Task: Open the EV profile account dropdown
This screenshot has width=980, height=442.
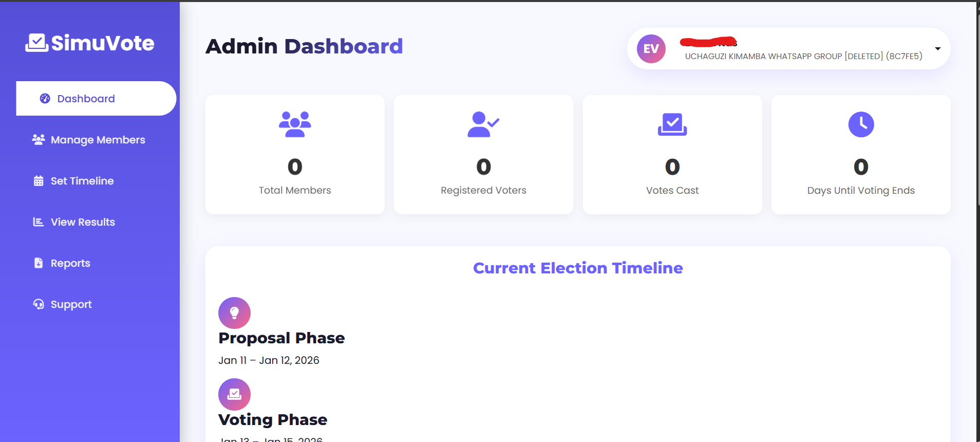Action: pyautogui.click(x=938, y=49)
